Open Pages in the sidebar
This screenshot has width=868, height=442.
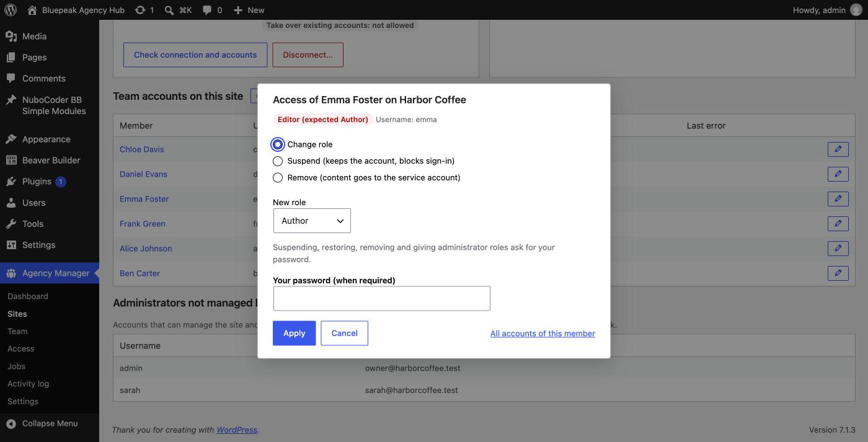pyautogui.click(x=34, y=58)
